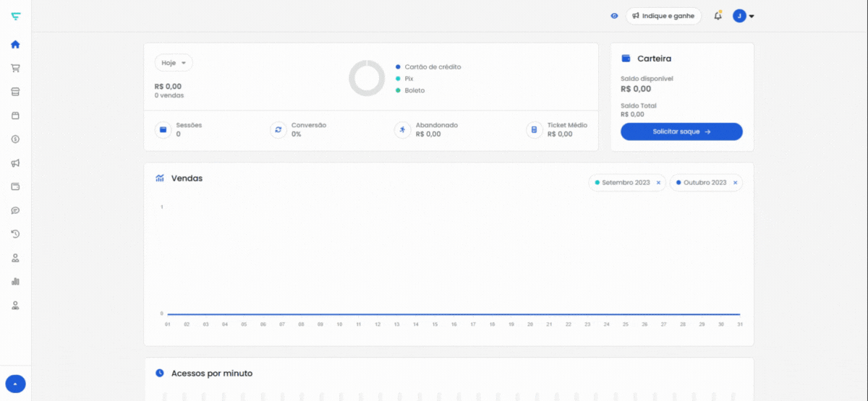
Task: Open the single user icon in sidebar
Action: [x=15, y=258]
